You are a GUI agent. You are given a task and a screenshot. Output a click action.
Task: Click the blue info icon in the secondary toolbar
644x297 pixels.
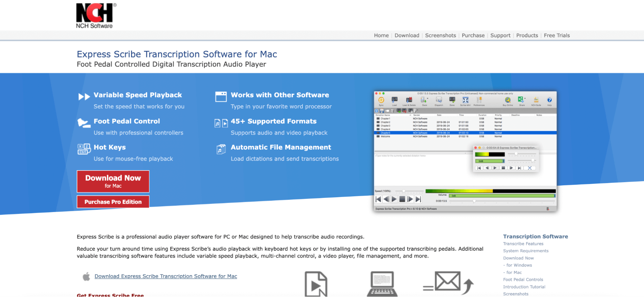pyautogui.click(x=376, y=111)
